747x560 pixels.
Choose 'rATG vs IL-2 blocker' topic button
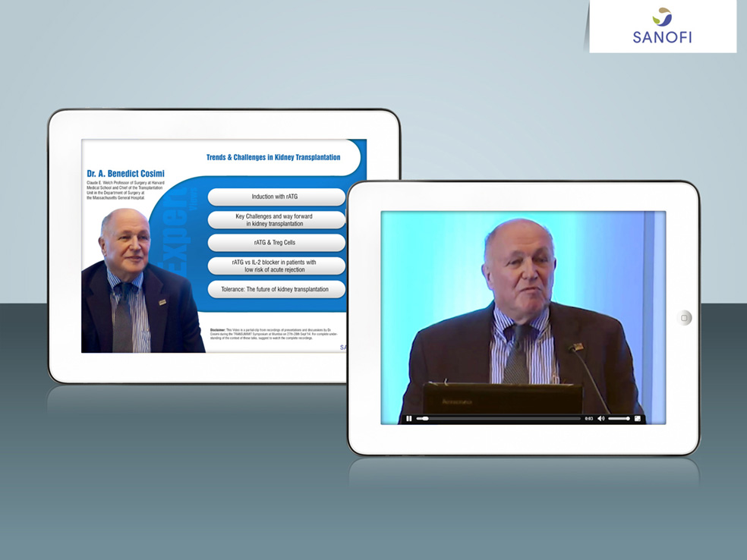(x=276, y=266)
